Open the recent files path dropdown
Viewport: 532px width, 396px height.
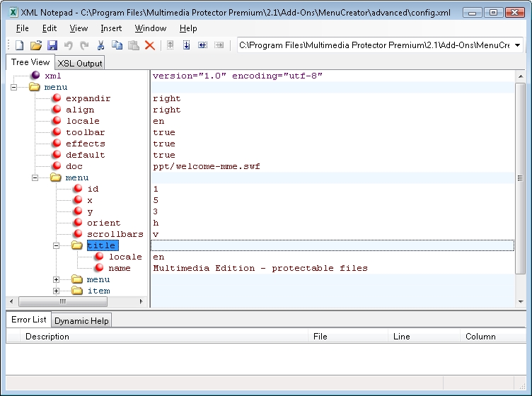pyautogui.click(x=517, y=45)
